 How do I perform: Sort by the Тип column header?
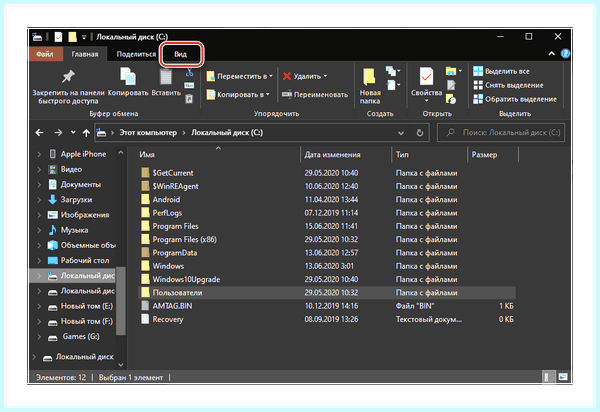402,155
